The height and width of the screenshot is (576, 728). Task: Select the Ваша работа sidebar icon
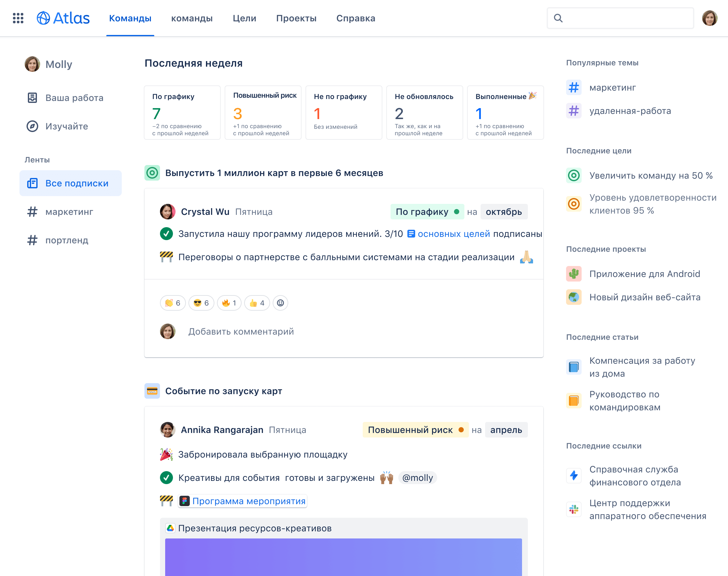pyautogui.click(x=32, y=98)
